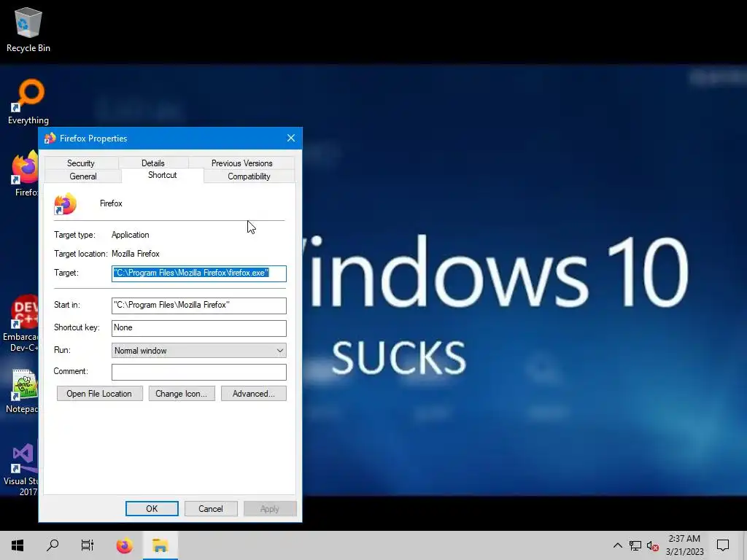Click the Comment input field

[x=198, y=372]
